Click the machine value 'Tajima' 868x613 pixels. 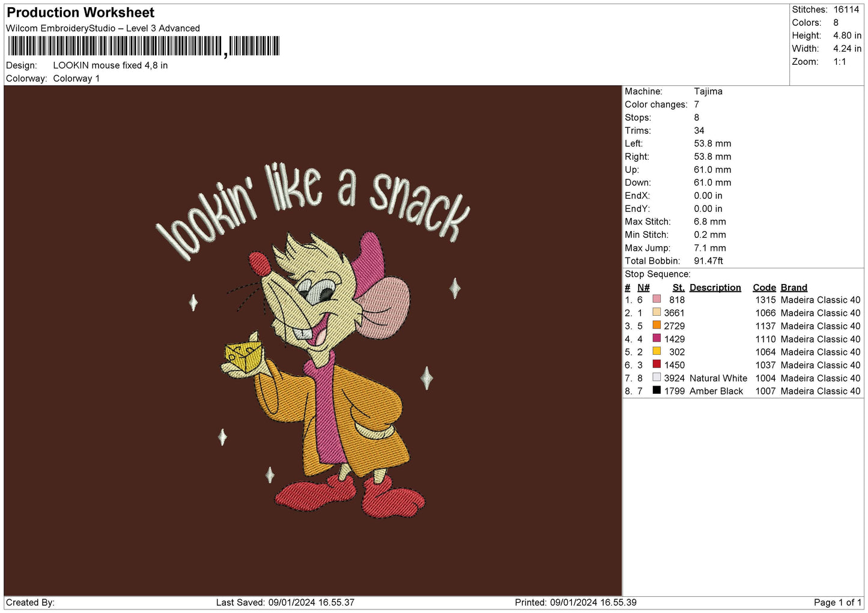coord(708,91)
